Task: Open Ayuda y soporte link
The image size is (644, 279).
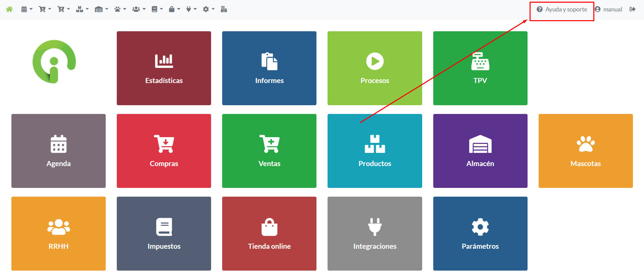Action: pyautogui.click(x=562, y=9)
